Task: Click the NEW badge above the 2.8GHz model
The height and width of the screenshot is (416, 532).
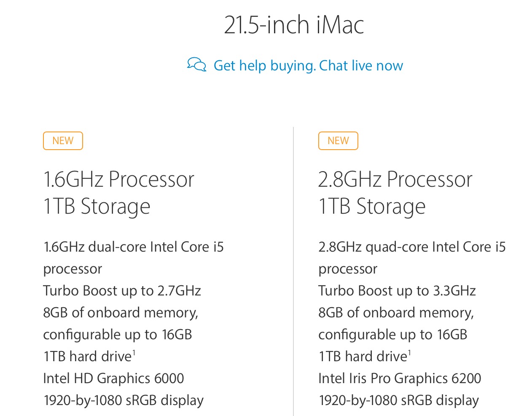Action: click(338, 141)
